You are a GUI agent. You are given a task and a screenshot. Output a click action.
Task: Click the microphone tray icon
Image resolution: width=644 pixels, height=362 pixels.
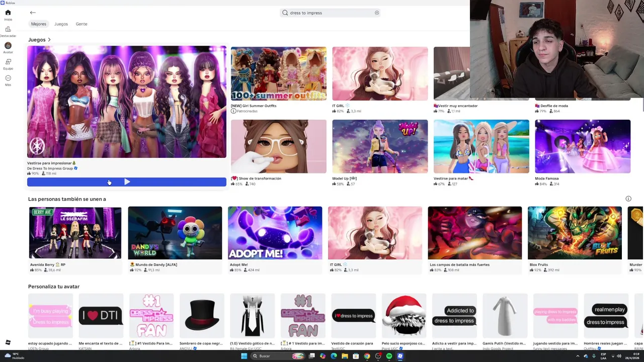tap(594, 356)
